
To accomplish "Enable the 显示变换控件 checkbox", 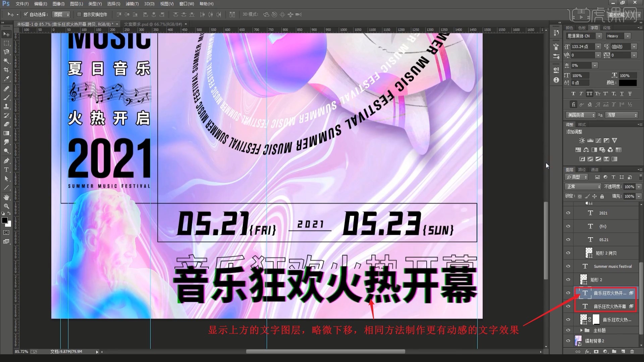I will tap(79, 14).
